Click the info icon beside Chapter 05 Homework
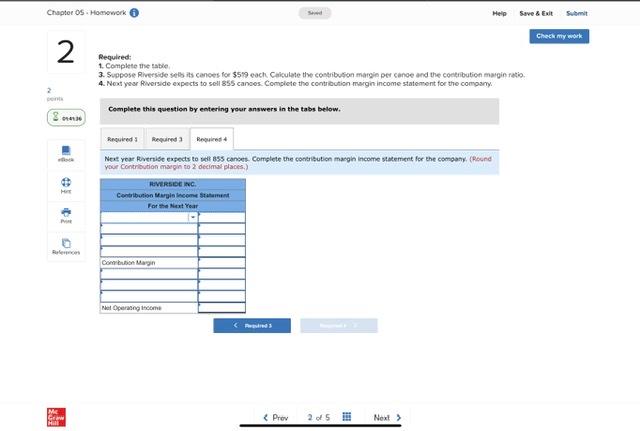Viewport: 640px width, 431px height. click(x=134, y=13)
